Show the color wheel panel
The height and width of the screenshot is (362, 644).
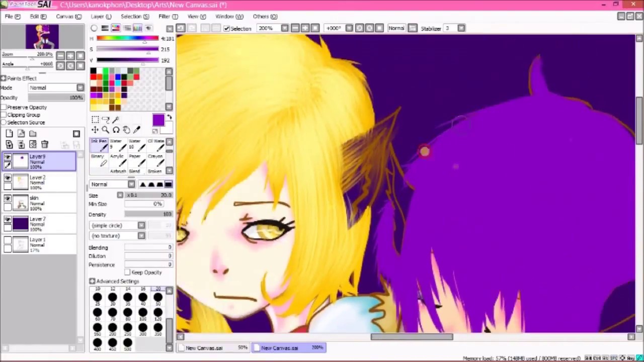coord(94,28)
